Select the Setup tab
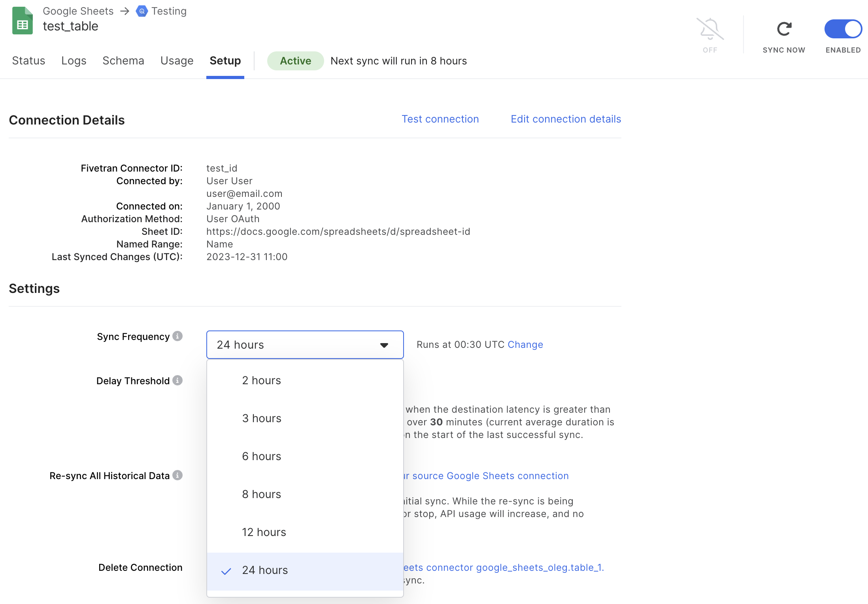868x604 pixels. point(225,60)
